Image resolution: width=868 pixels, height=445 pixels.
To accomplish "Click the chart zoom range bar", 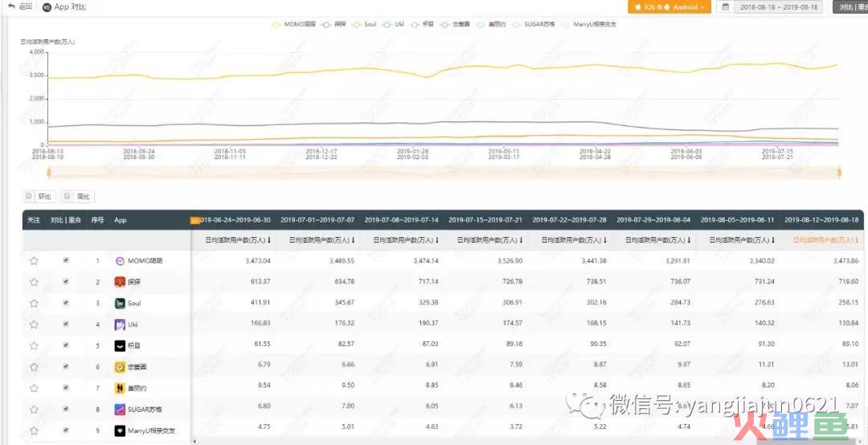I will tap(444, 173).
